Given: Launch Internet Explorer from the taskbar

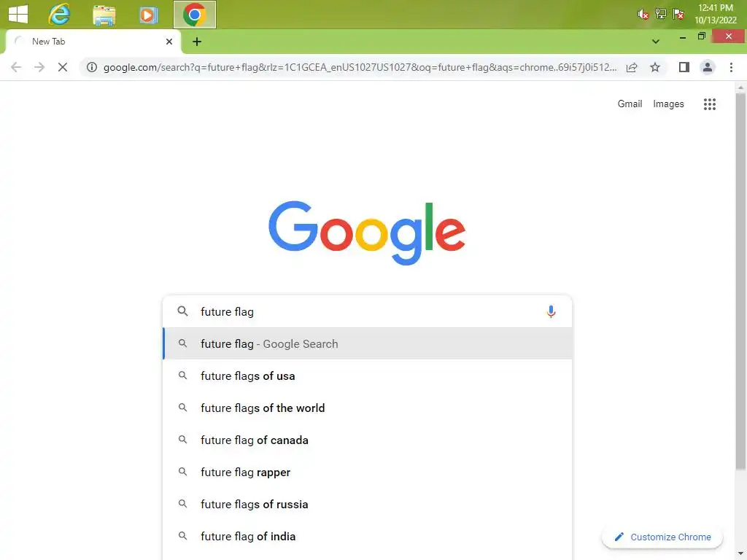Looking at the screenshot, I should 59,15.
